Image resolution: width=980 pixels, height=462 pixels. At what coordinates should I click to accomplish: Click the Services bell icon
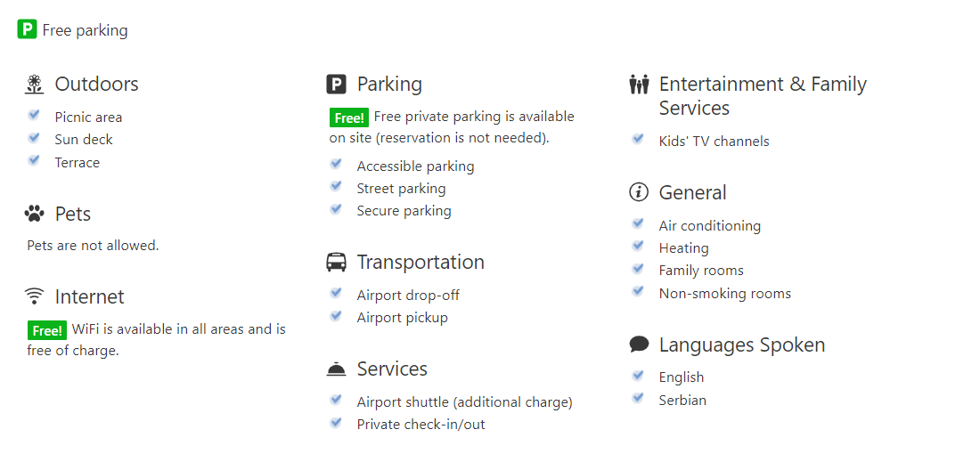336,369
